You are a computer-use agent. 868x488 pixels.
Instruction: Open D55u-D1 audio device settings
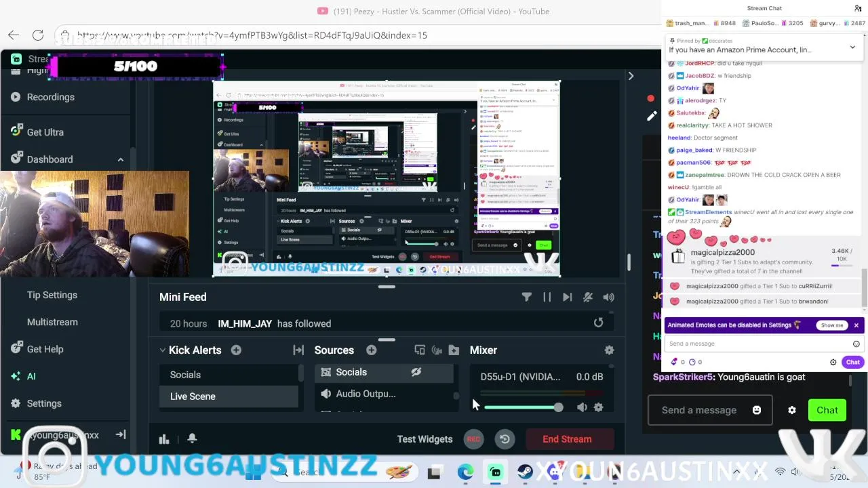598,407
